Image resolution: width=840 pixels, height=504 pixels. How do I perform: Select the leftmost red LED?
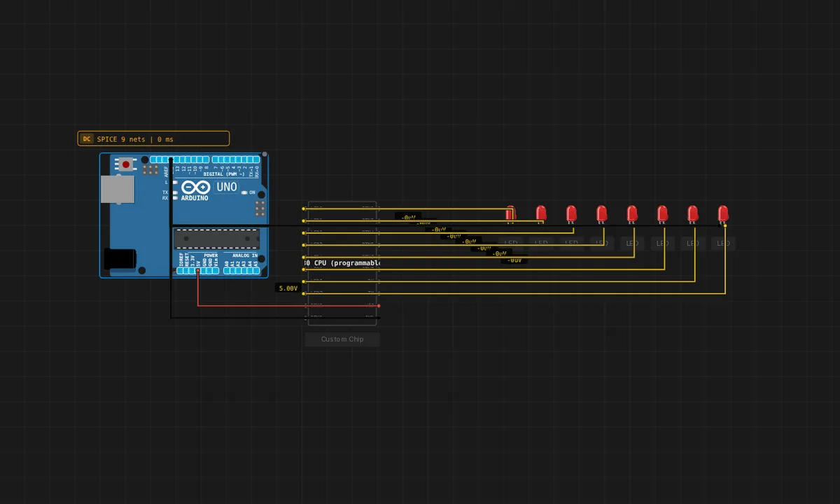(510, 213)
